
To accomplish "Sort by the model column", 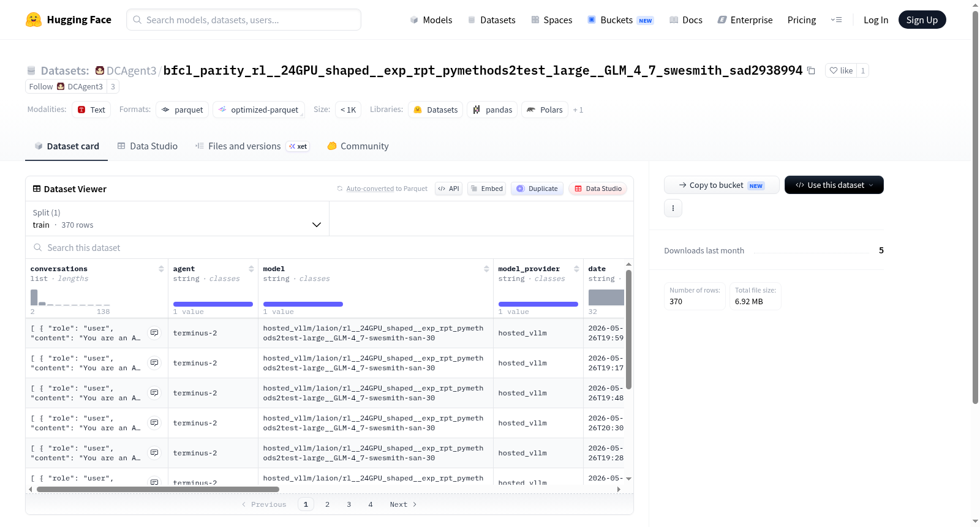I will point(486,269).
